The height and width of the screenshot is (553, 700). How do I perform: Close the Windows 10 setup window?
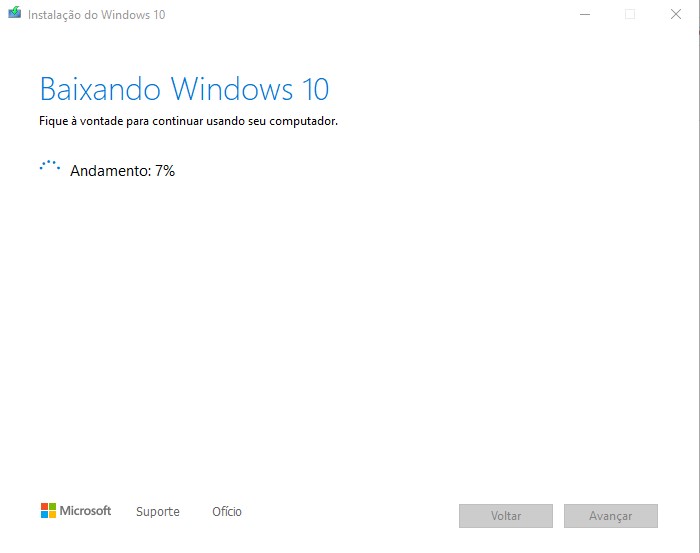[x=676, y=14]
